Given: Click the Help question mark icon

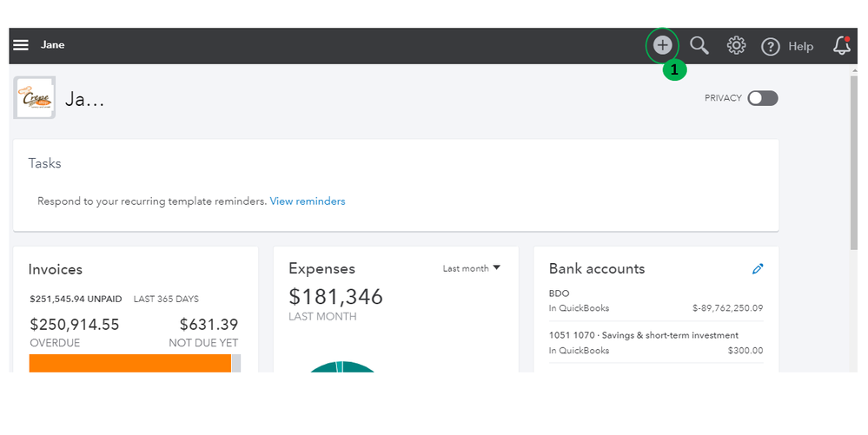Looking at the screenshot, I should click(x=770, y=47).
